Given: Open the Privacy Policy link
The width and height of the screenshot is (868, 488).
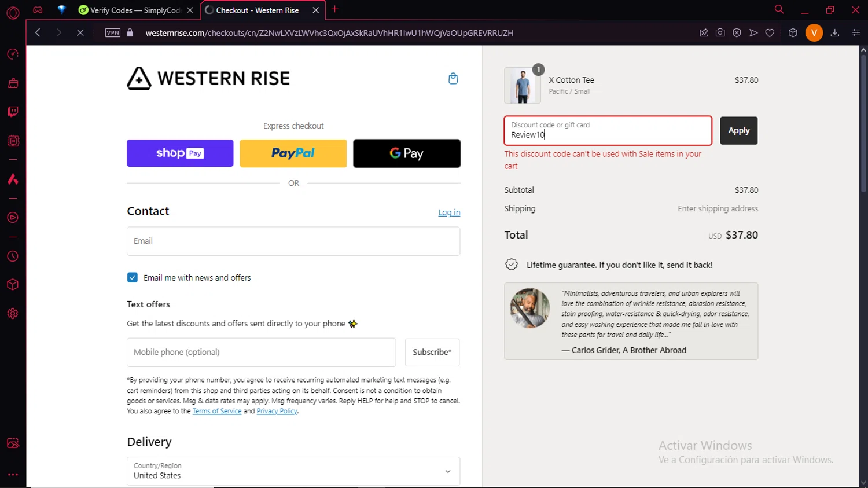Looking at the screenshot, I should (x=277, y=411).
